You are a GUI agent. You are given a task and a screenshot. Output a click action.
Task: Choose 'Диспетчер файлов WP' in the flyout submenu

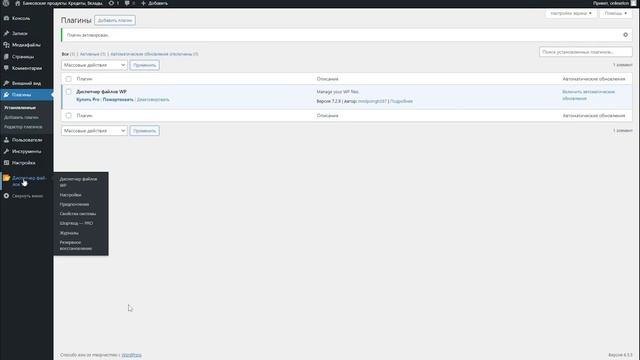click(78, 182)
